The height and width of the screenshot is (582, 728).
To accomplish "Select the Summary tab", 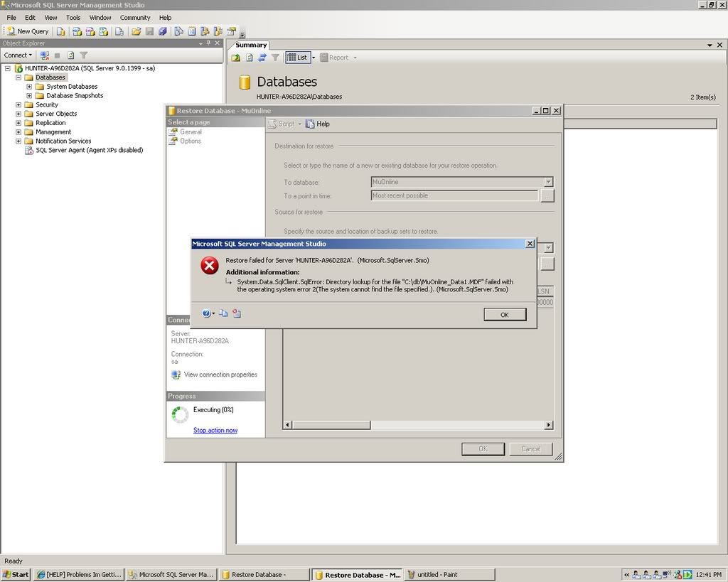I will (251, 45).
